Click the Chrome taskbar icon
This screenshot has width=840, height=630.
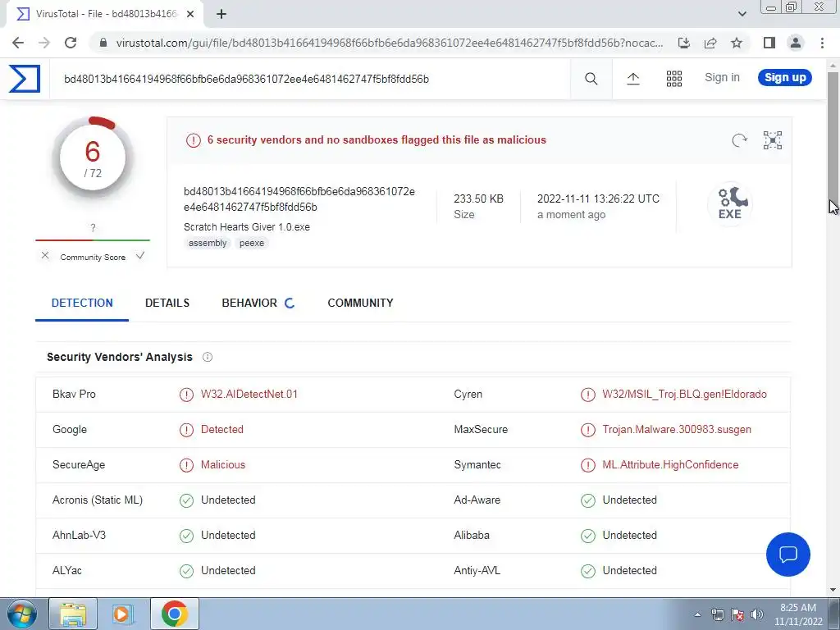point(175,614)
